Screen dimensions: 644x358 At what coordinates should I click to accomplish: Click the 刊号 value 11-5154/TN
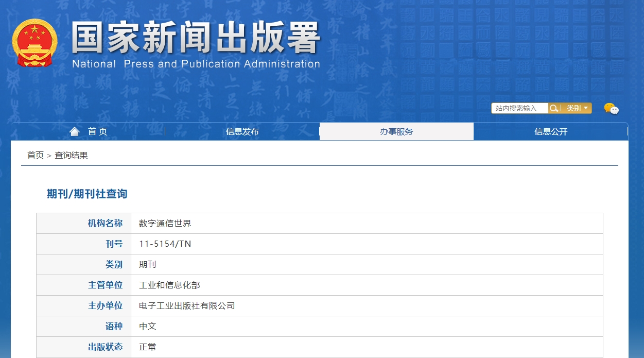[165, 244]
